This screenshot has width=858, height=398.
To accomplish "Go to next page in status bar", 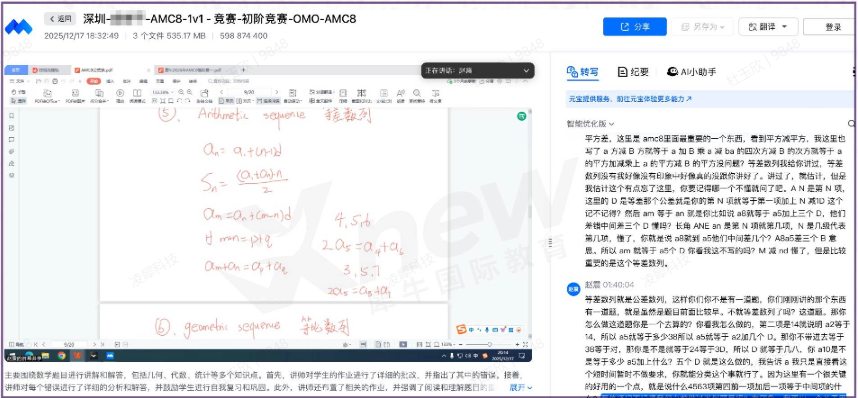I will pos(94,344).
